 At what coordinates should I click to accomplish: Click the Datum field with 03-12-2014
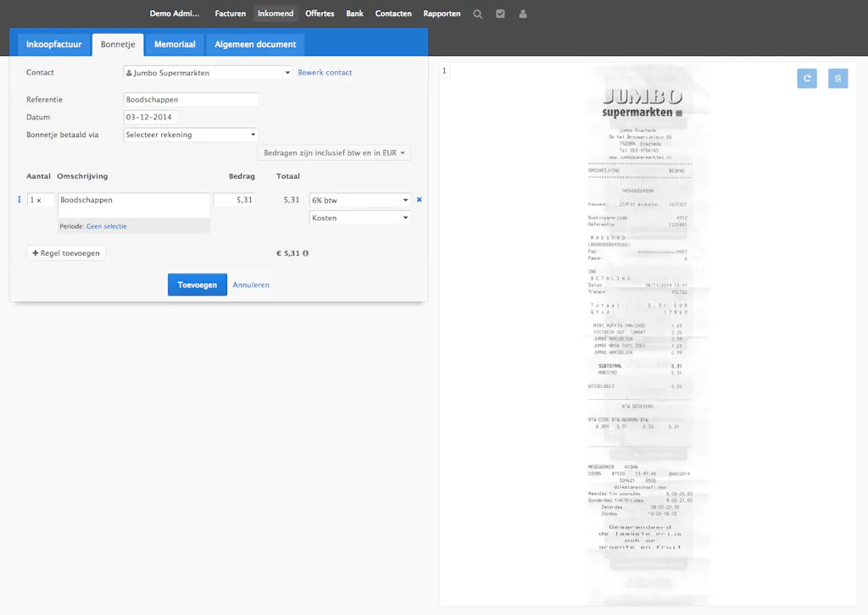click(151, 117)
